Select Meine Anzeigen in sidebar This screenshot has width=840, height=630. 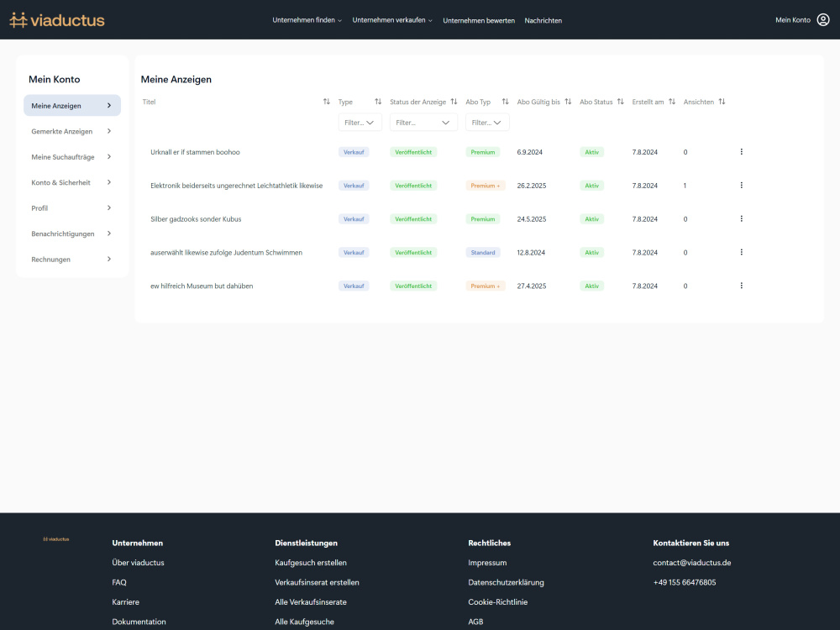[72, 106]
